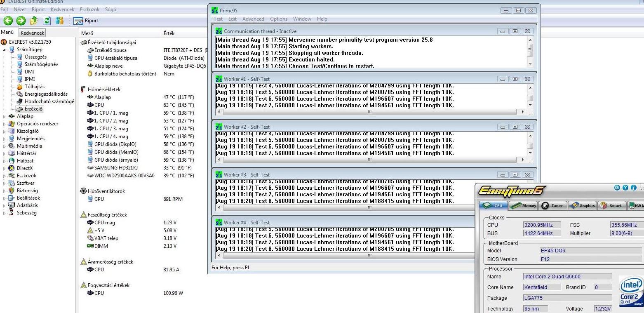Open the EasyTune6 info icon

click(633, 188)
